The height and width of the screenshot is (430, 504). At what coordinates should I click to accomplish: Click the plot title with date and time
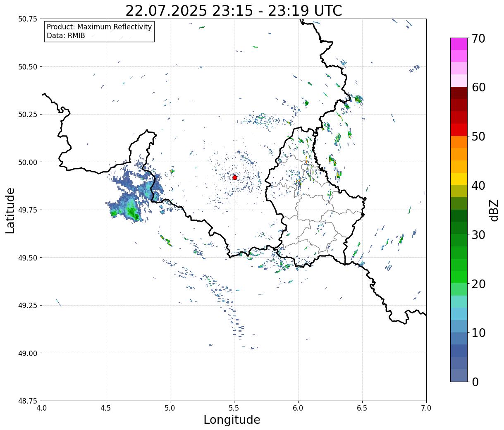click(234, 11)
